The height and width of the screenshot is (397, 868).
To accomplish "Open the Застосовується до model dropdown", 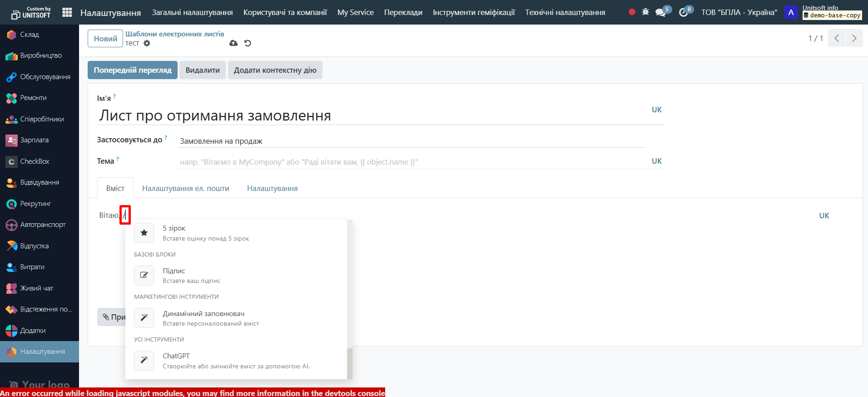I will tap(411, 141).
